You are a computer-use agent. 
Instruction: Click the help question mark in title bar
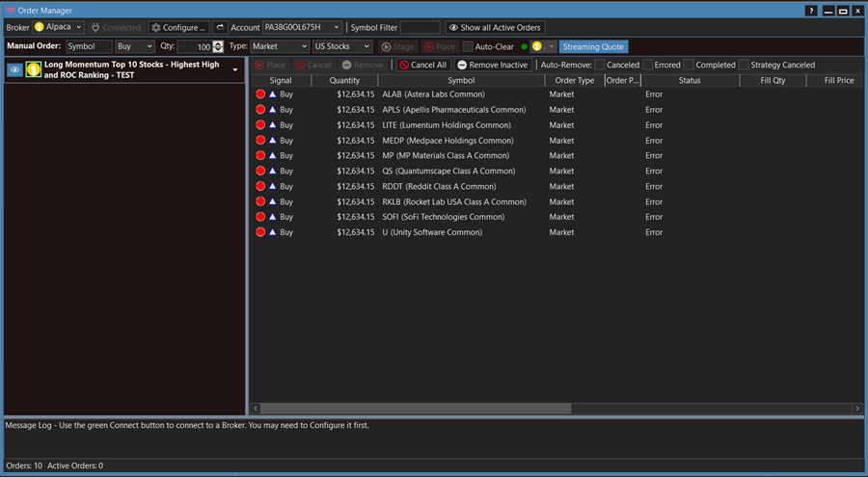[x=811, y=10]
